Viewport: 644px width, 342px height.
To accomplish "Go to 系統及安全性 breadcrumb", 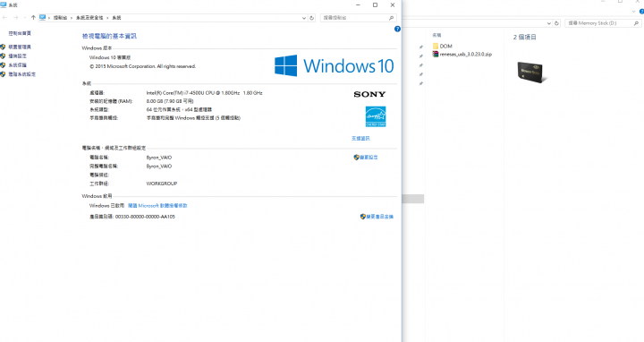I will [x=89, y=18].
